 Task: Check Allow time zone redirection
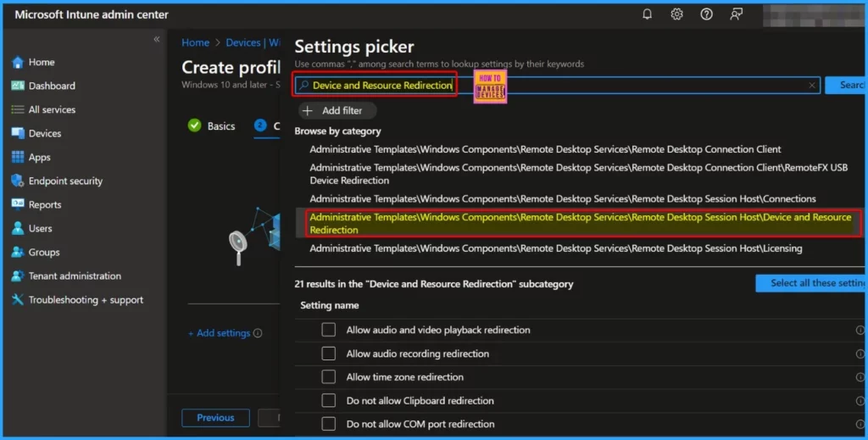329,377
